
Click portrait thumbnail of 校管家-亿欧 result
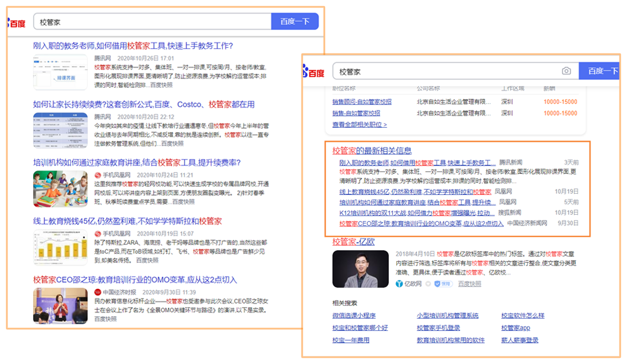coord(360,269)
